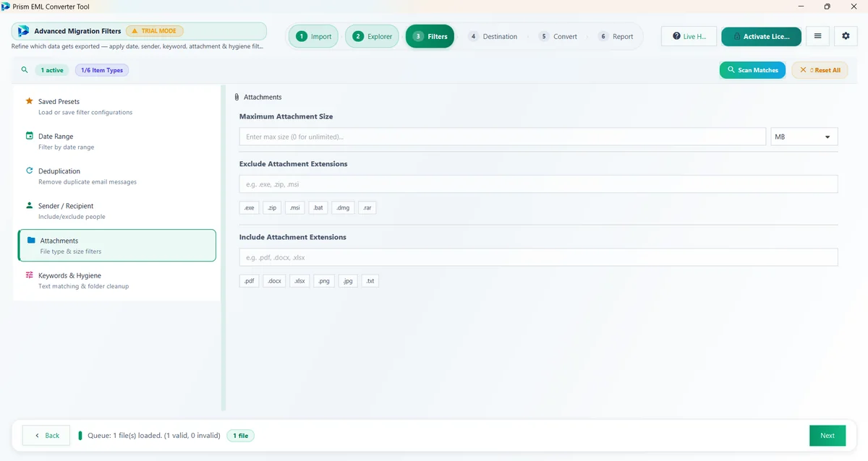This screenshot has width=868, height=461.
Task: Select step 3 Filters
Action: [430, 36]
